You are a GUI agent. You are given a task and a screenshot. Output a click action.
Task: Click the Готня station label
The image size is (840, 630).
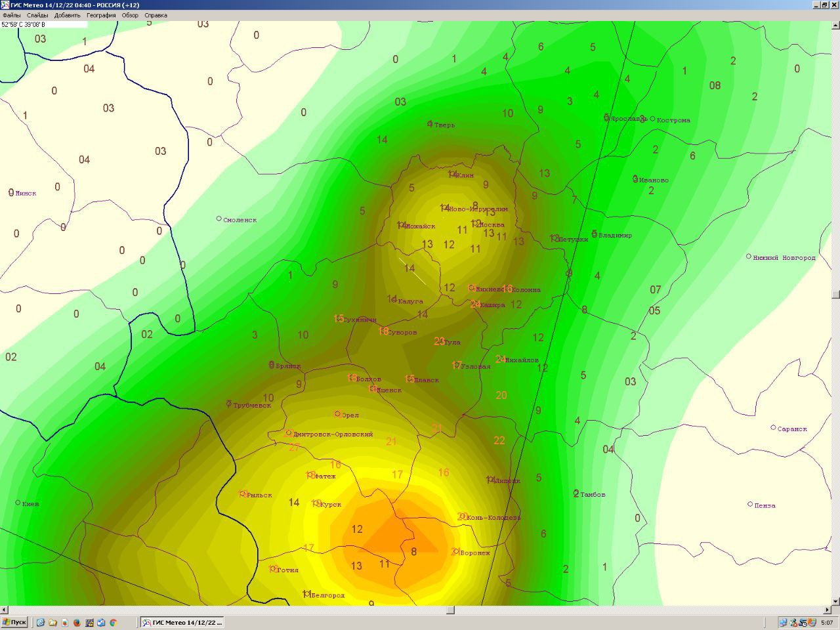tap(287, 570)
